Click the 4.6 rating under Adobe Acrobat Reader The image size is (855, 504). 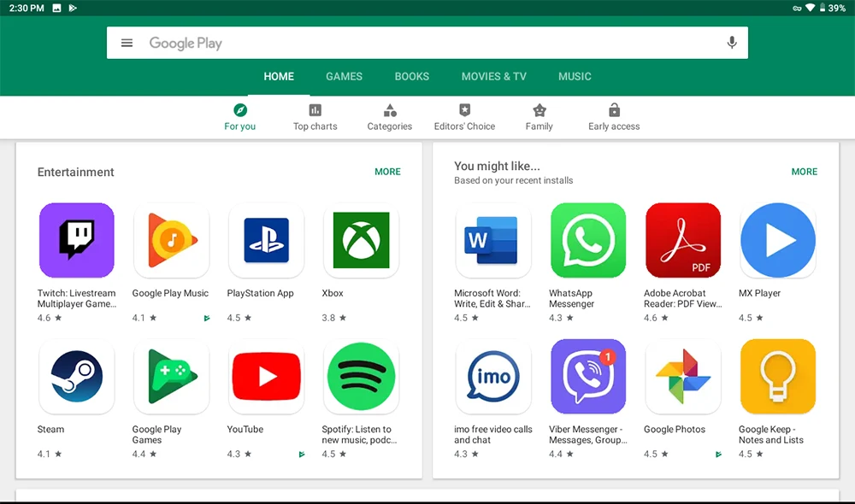coord(656,318)
